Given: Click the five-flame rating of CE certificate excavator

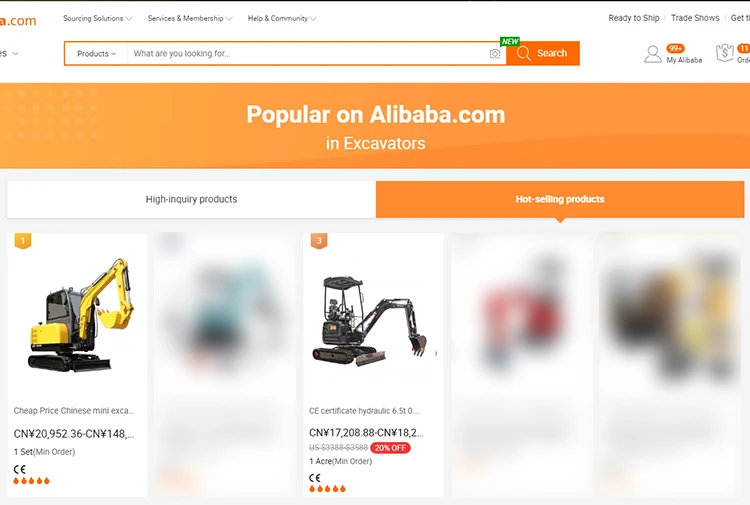Looking at the screenshot, I should tap(327, 489).
